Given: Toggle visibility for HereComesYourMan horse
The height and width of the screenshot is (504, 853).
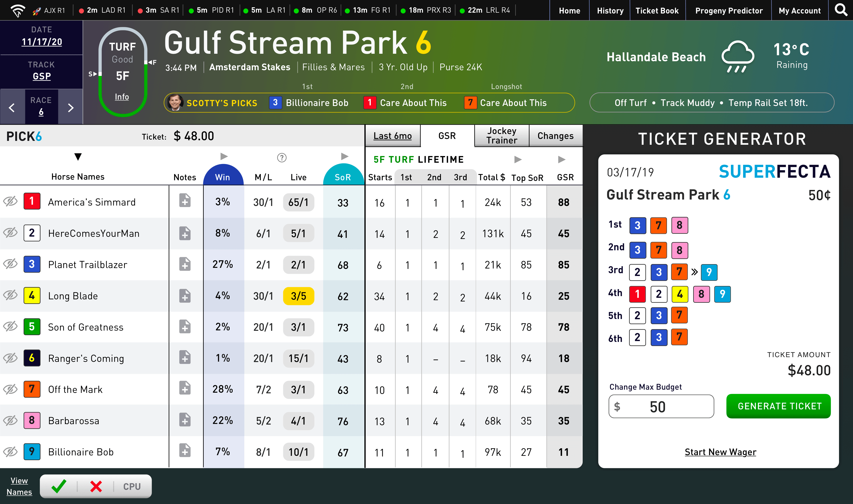Looking at the screenshot, I should pyautogui.click(x=11, y=233).
